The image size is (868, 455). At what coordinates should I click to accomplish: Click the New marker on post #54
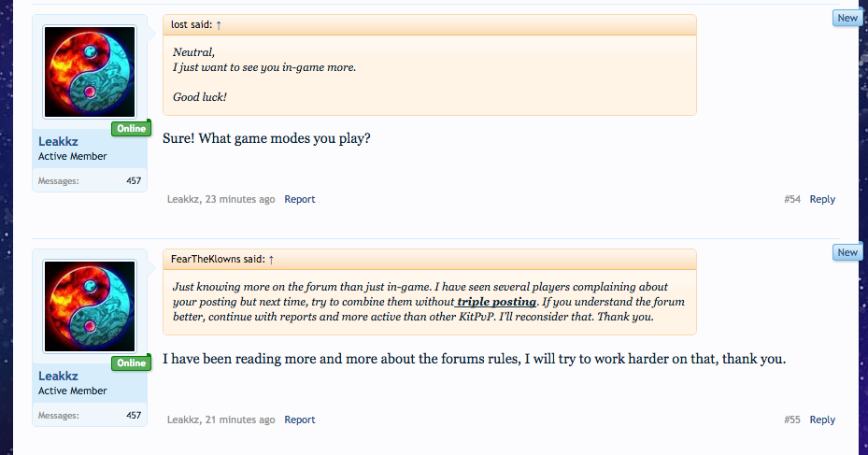point(847,18)
